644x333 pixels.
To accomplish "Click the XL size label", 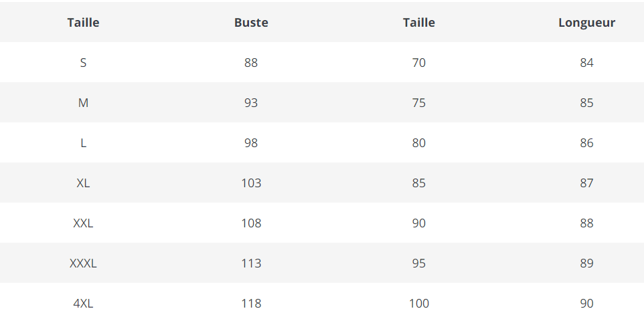I will click(83, 183).
